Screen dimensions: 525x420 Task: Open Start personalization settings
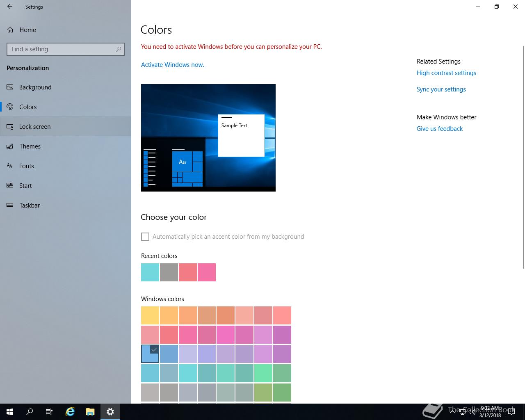[x=66, y=186]
